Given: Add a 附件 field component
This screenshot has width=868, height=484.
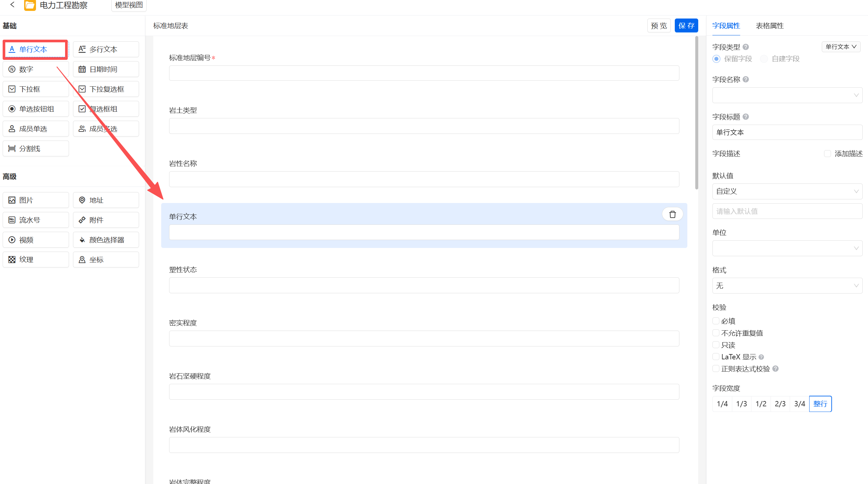Looking at the screenshot, I should pyautogui.click(x=106, y=220).
